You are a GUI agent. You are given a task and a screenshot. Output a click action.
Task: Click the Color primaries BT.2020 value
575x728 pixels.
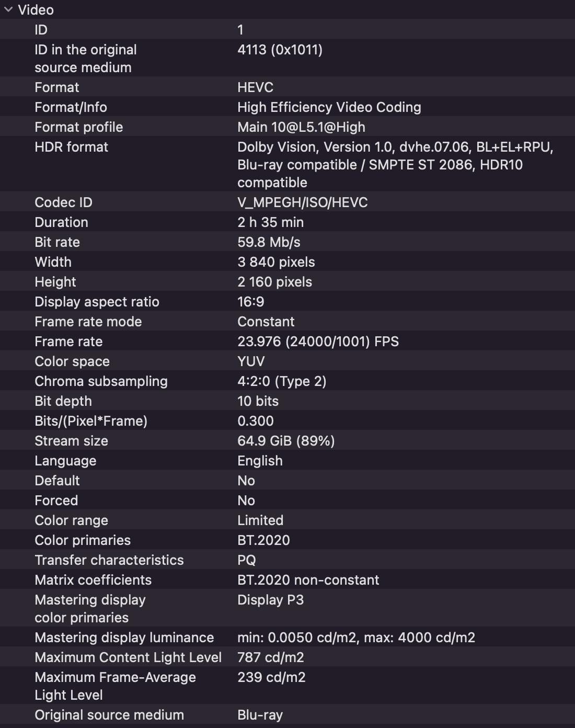coord(263,540)
